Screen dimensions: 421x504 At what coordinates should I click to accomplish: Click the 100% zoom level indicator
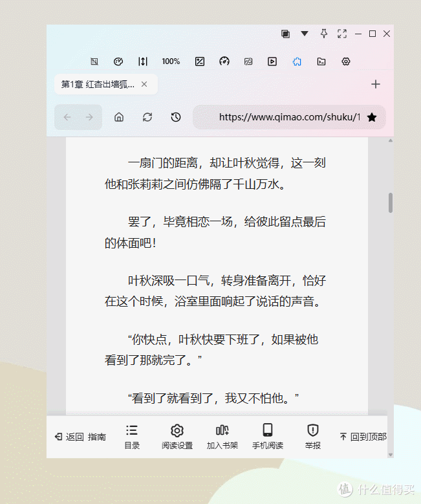pos(171,61)
